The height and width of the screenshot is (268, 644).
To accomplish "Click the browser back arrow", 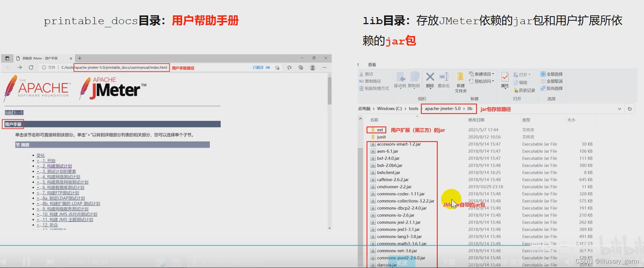I will pyautogui.click(x=8, y=68).
